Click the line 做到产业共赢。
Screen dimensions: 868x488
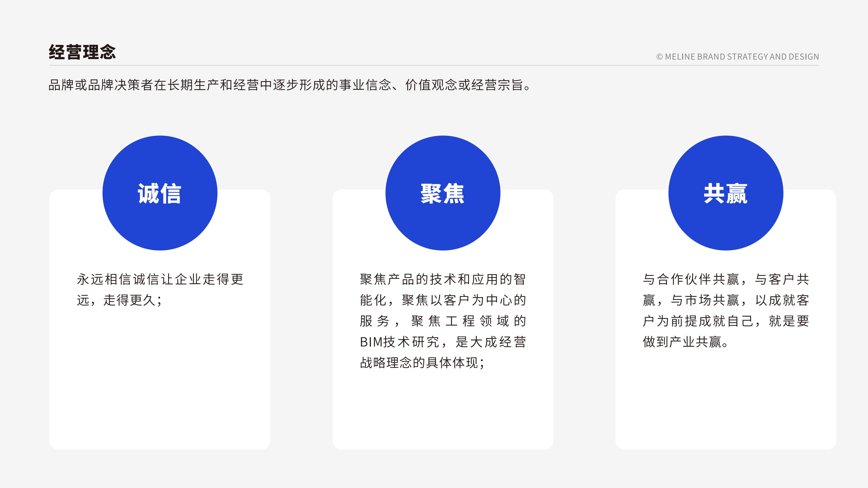point(685,342)
